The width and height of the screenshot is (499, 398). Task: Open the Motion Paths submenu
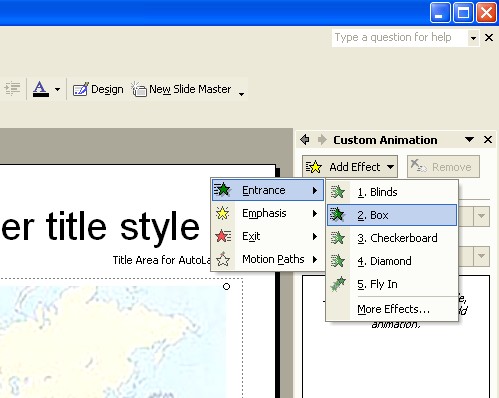pos(268,259)
